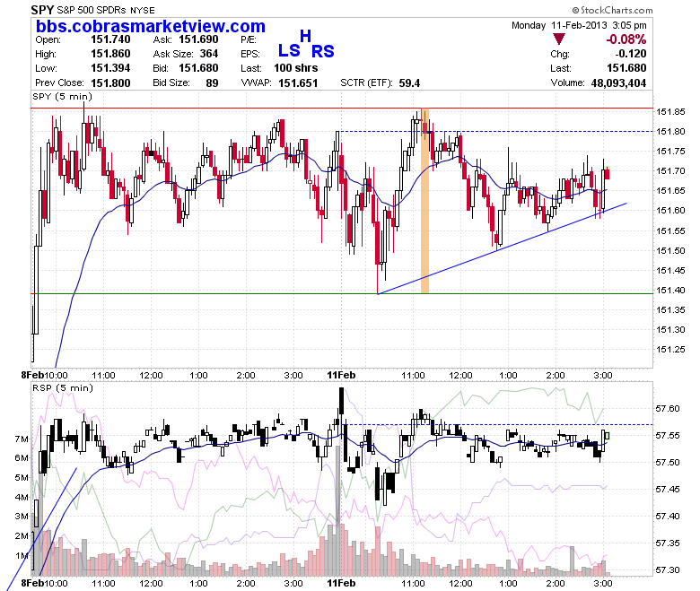The width and height of the screenshot is (700, 591).
Task: Click the SCTR (ETF) value 59.4
Action: point(409,83)
